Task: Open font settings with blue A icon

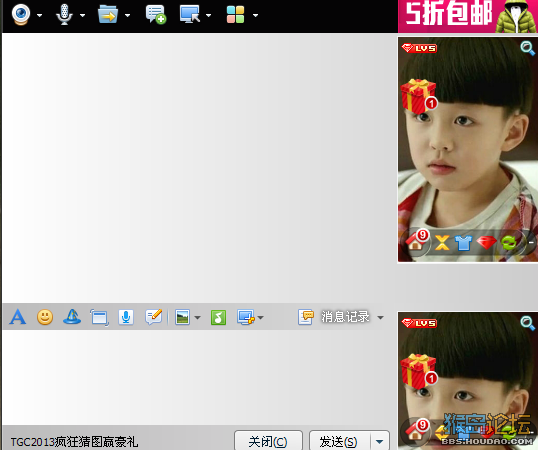Action: 17,317
